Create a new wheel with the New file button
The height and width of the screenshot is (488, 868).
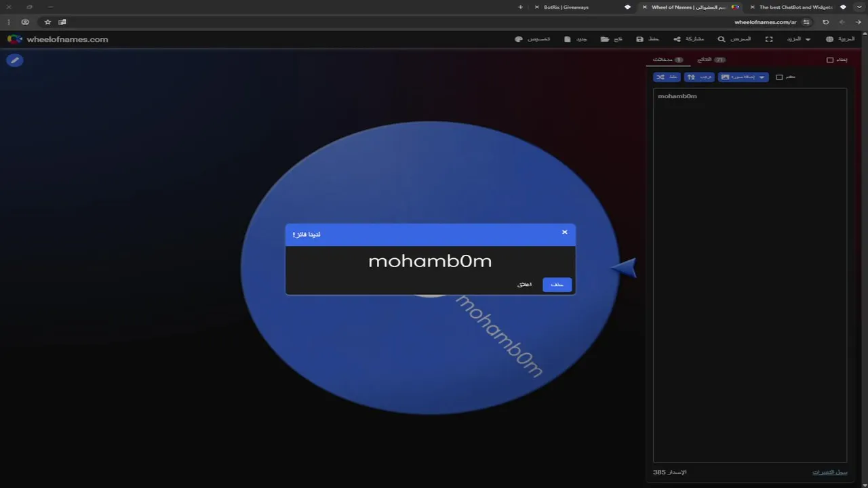(576, 39)
